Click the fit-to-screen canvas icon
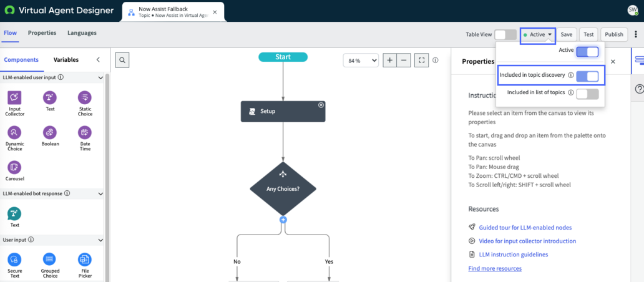This screenshot has width=644, height=282. [x=421, y=61]
